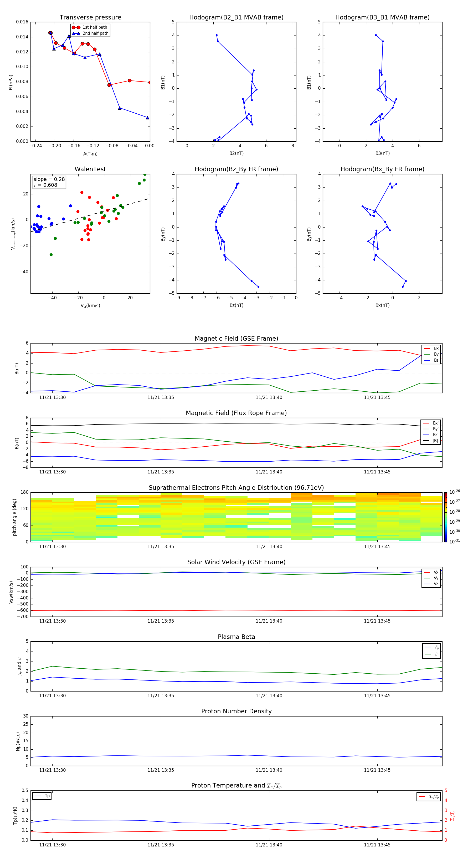Click '11/21 13:45' tick under Proton Number Density

coord(377,770)
